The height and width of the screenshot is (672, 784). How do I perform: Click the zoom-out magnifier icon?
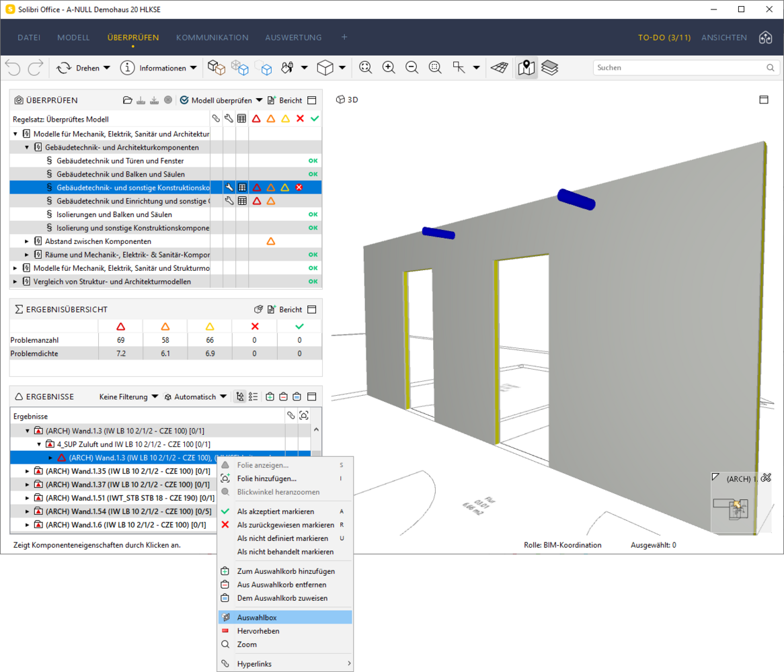click(x=411, y=67)
